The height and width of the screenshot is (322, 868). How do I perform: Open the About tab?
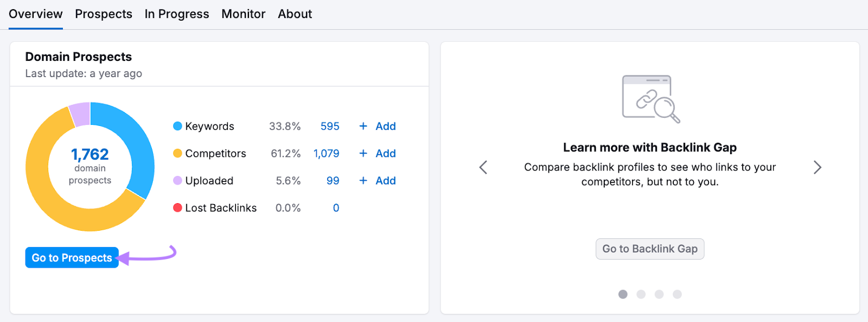coord(295,14)
